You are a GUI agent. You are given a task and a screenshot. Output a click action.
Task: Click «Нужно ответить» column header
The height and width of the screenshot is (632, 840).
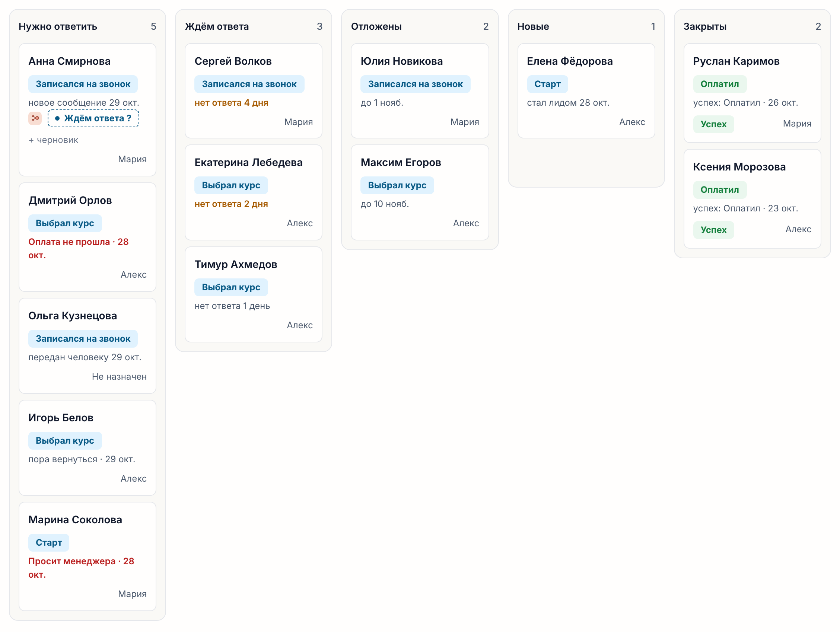point(58,26)
